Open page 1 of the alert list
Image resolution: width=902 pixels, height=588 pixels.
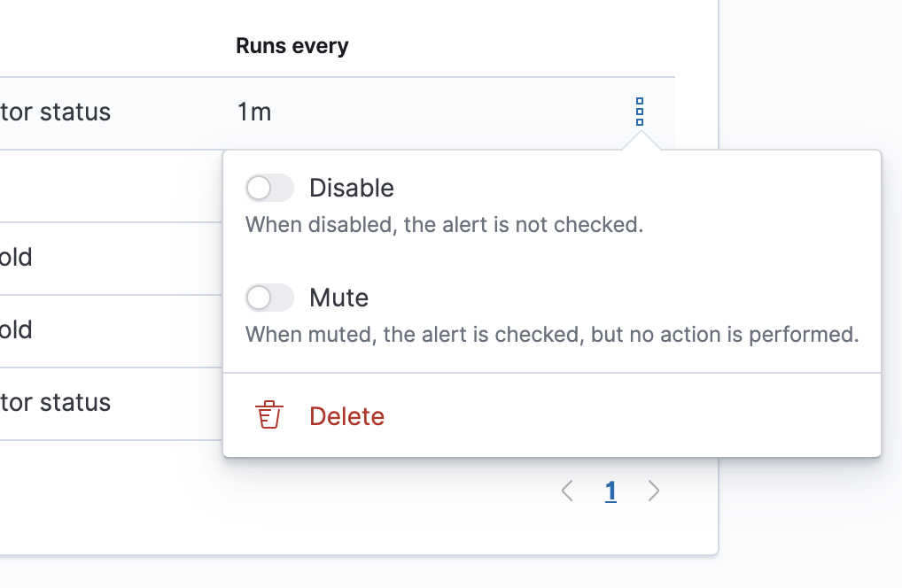610,490
